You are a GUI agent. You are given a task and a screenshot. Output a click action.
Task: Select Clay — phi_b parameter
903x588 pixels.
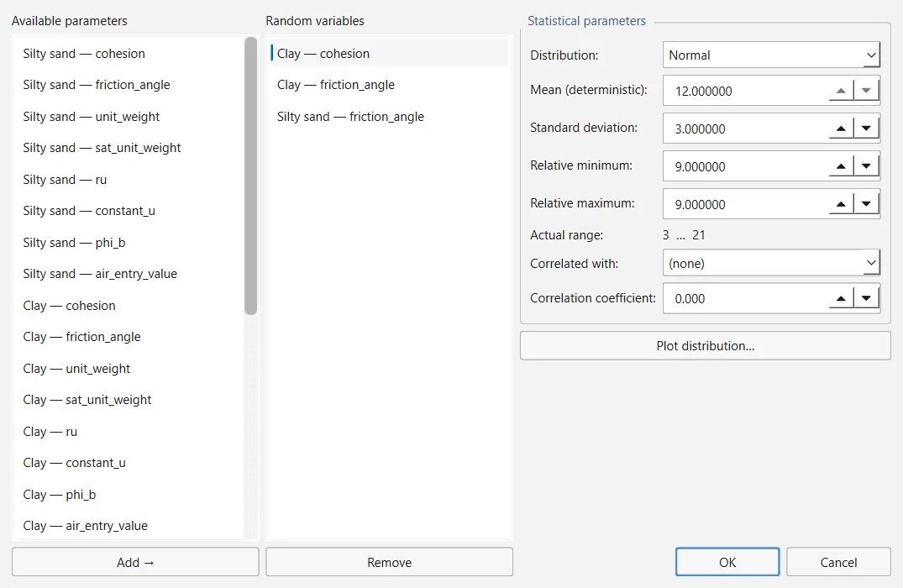[x=129, y=494]
